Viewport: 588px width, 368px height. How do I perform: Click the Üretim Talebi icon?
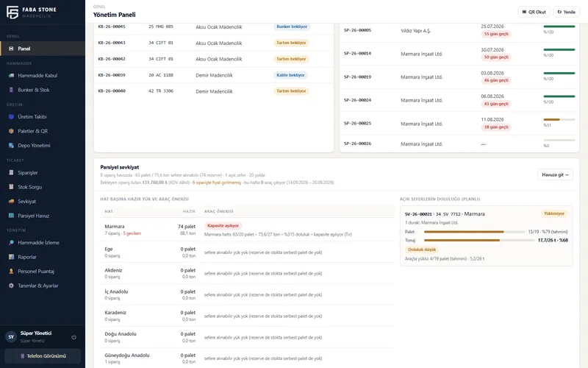pyautogui.click(x=11, y=117)
